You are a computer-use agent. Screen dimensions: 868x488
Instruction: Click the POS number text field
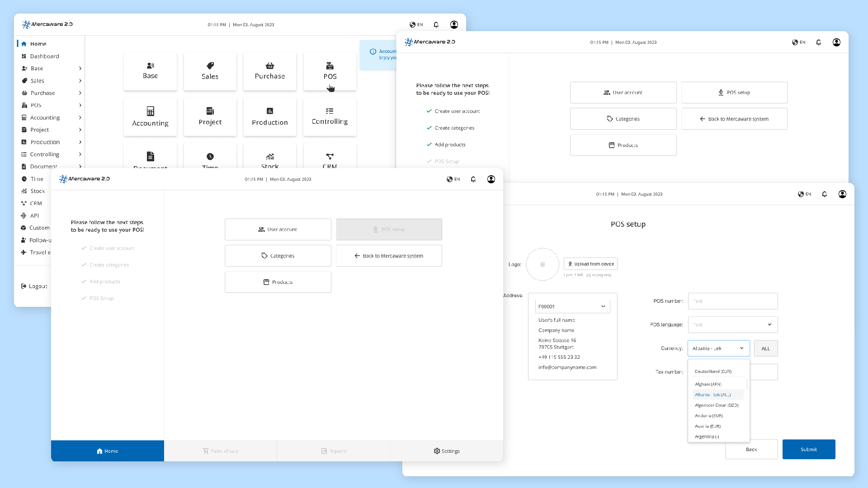tap(732, 301)
